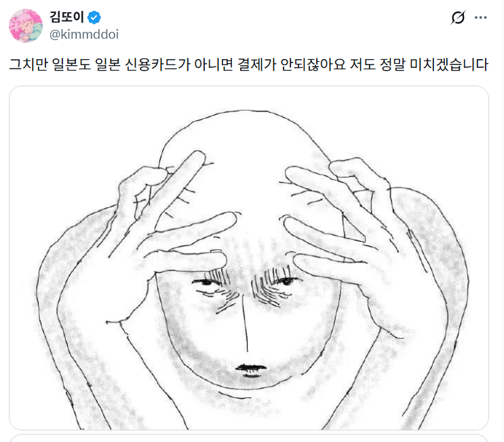
Task: Click the word 미치겠습니다 in the tweet
Action: point(449,65)
